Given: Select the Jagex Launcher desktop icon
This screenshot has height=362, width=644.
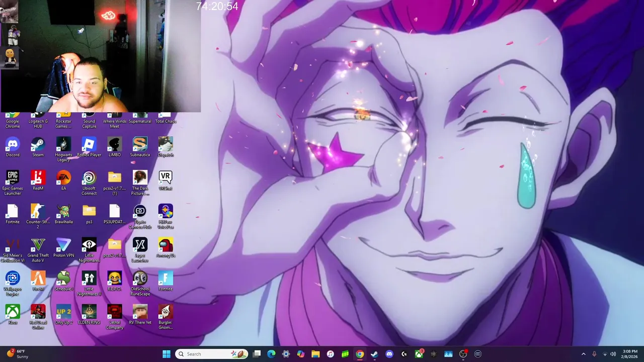Looking at the screenshot, I should [x=140, y=250].
